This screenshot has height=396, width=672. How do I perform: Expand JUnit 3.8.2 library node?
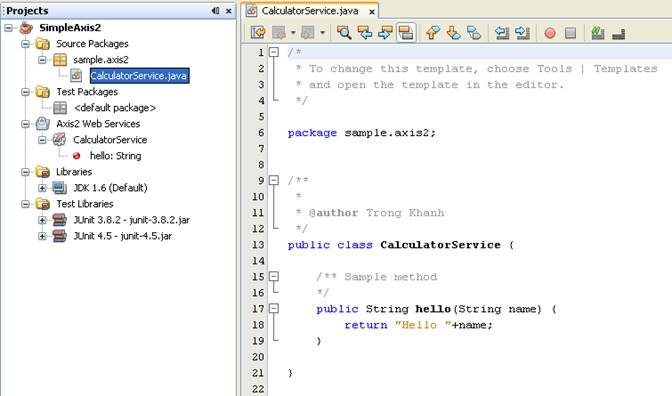(42, 220)
